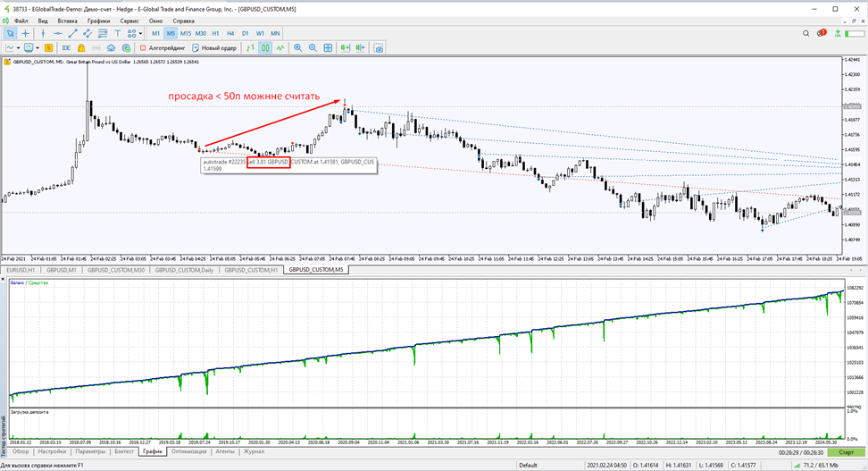Screen dimensions: 868x471
Task: Open the Графики menu
Action: (x=98, y=21)
